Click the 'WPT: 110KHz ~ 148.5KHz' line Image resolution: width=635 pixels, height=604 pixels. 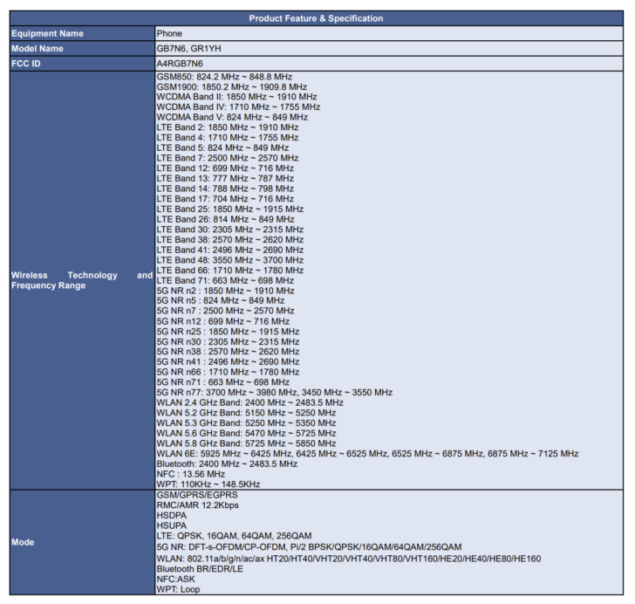click(x=209, y=484)
